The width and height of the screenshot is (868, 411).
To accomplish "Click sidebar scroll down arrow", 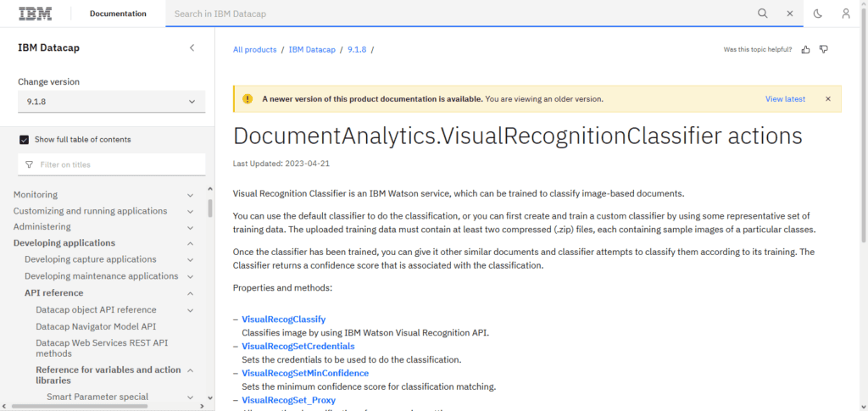I will (210, 397).
